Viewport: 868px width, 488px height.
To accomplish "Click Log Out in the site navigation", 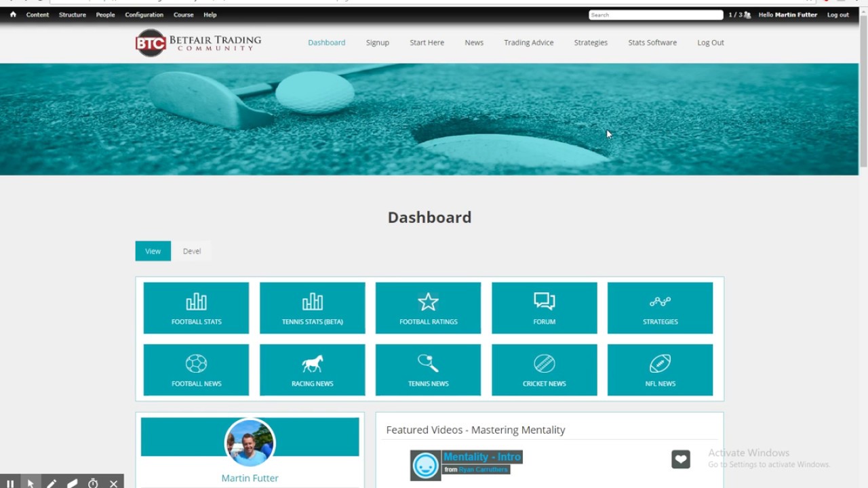I will coord(711,42).
